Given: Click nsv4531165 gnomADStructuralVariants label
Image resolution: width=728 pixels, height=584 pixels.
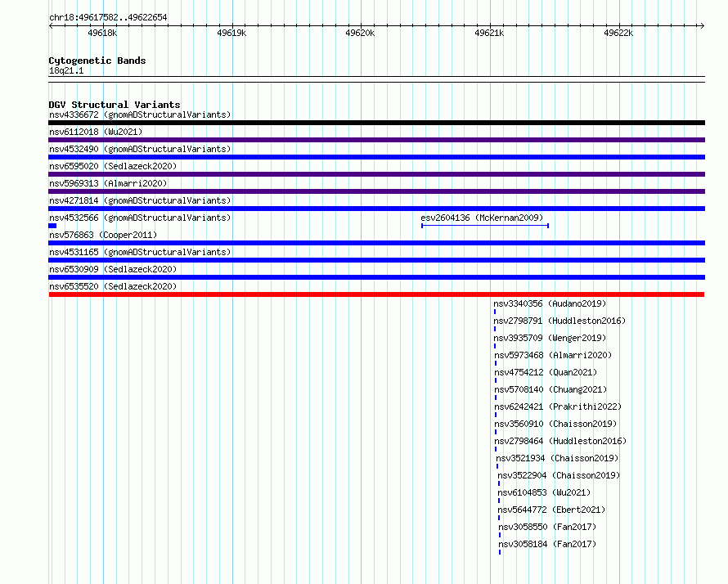Looking at the screenshot, I should (x=140, y=252).
